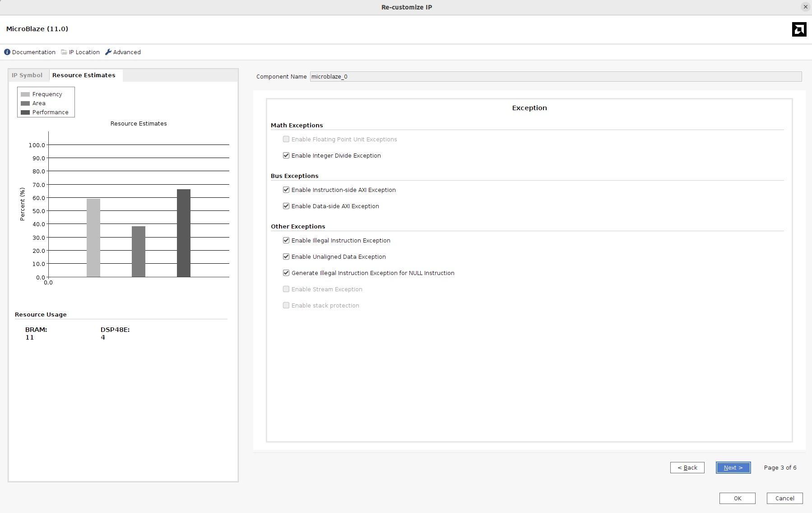
Task: Click the Area bar in chart
Action: point(139,252)
